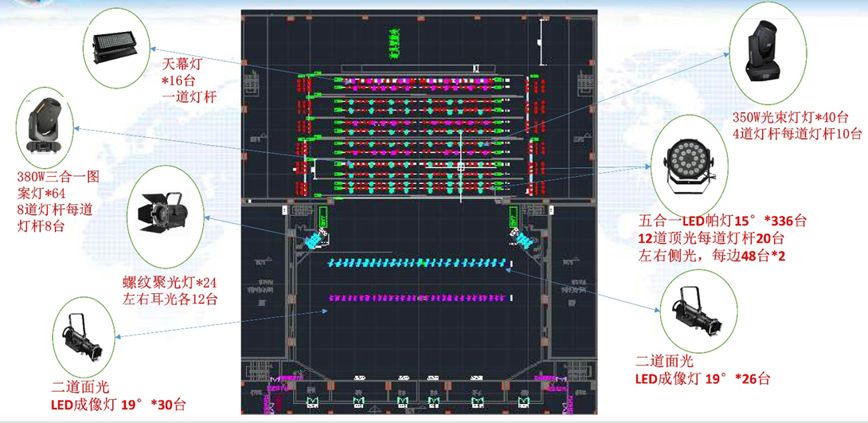
Task: Click the green vertical text atop drawing
Action: (393, 45)
